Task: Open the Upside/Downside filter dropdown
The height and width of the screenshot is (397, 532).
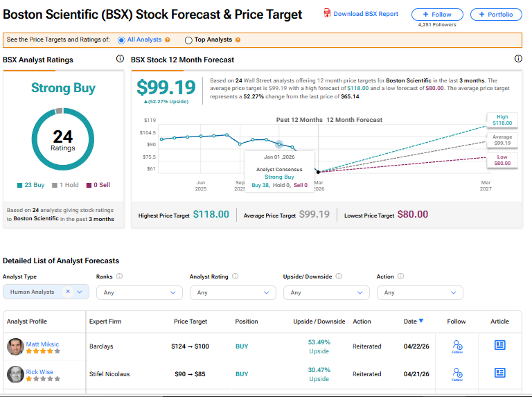Action: click(326, 292)
